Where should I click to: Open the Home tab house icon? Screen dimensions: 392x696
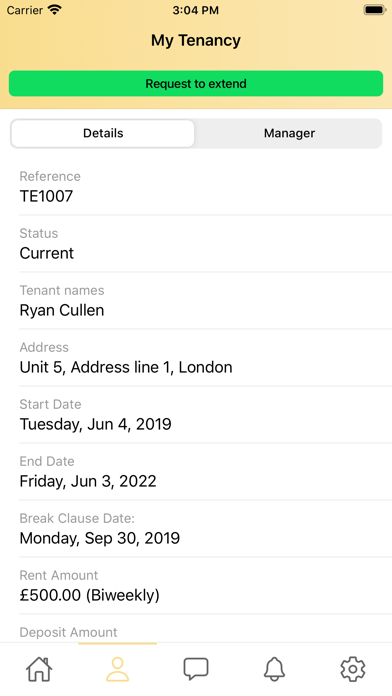pyautogui.click(x=39, y=668)
